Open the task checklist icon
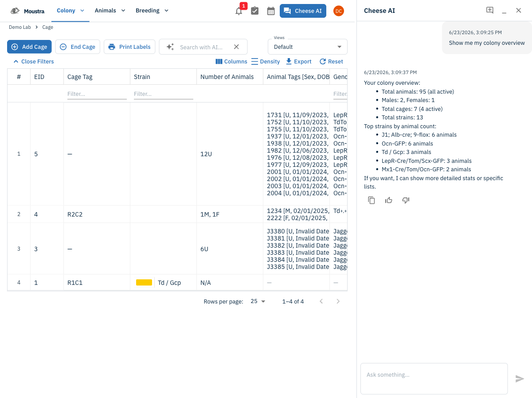Viewport: 532px width, 398px height. (x=255, y=11)
